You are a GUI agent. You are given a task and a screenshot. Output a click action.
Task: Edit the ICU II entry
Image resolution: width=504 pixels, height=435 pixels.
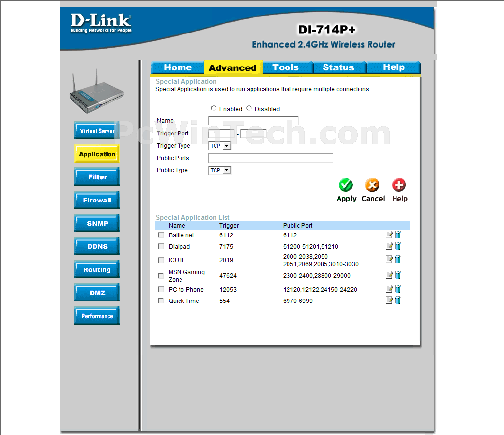pyautogui.click(x=389, y=259)
